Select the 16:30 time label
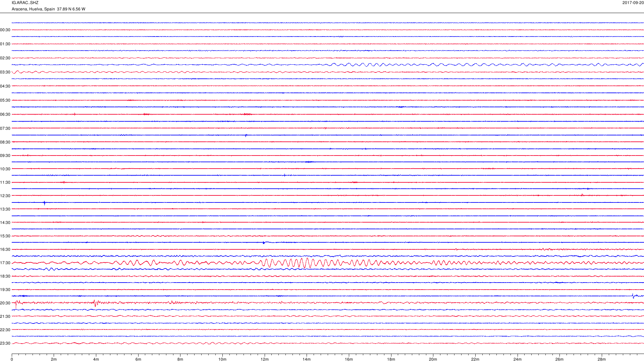 click(x=5, y=249)
